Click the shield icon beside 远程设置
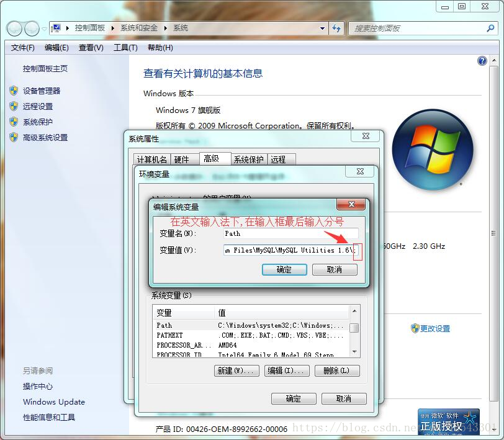The image size is (504, 440). click(x=14, y=106)
